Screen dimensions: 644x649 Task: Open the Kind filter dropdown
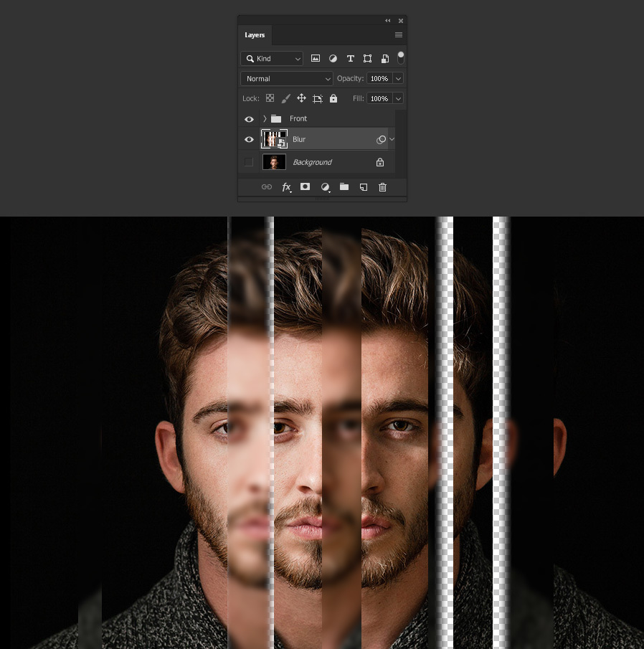pyautogui.click(x=272, y=58)
